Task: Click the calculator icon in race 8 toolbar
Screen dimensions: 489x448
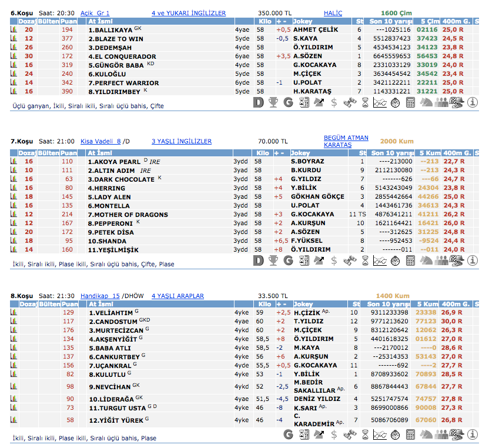Action: pyautogui.click(x=411, y=434)
